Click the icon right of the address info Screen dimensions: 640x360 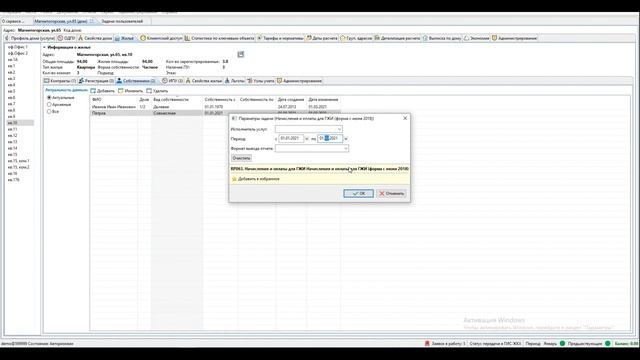[241, 54]
